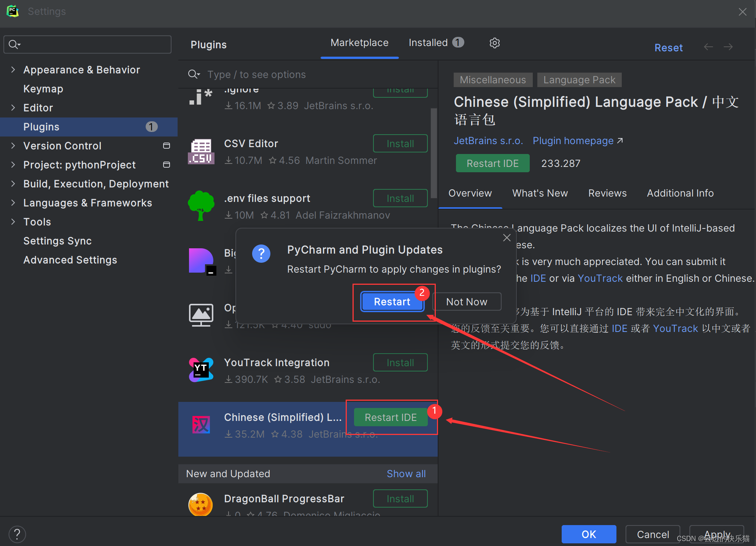Expand the Tools settings section
Screen dimensions: 756x546
click(x=13, y=222)
